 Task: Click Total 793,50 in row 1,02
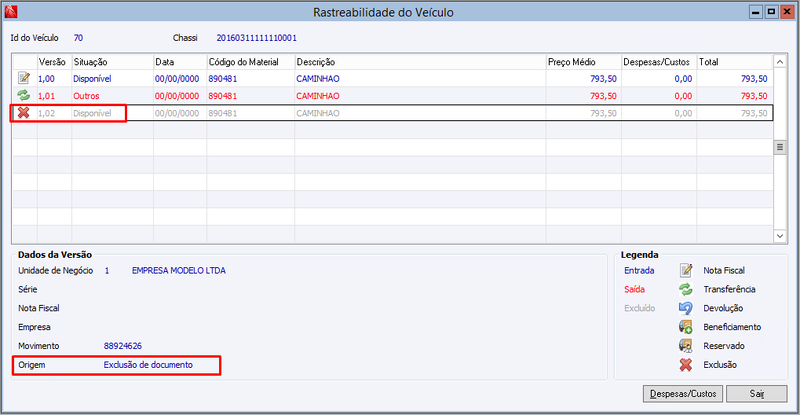click(754, 113)
